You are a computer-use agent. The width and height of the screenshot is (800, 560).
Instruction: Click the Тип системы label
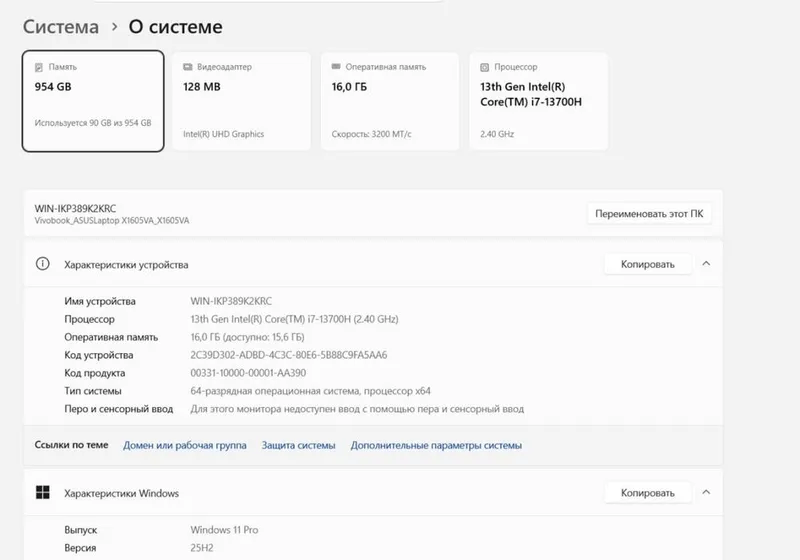click(93, 391)
